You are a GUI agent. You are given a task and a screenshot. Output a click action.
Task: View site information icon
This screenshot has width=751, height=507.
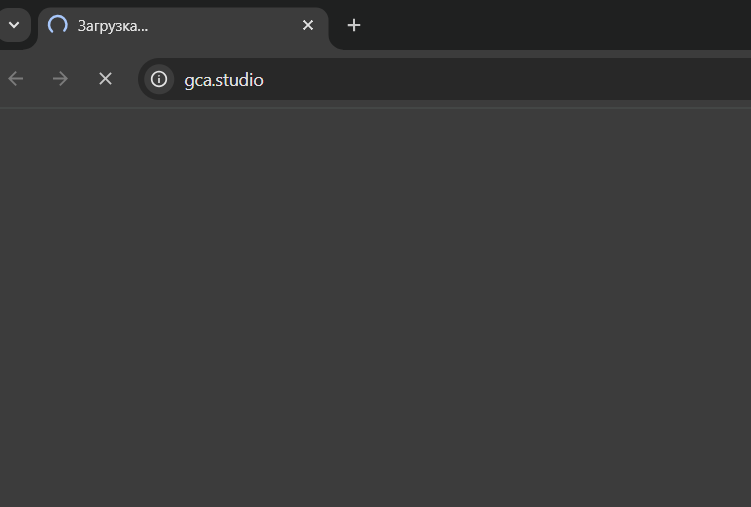tap(159, 79)
